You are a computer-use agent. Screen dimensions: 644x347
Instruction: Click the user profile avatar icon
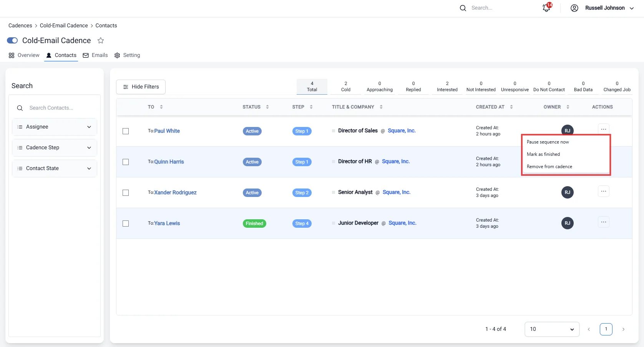[x=574, y=8]
